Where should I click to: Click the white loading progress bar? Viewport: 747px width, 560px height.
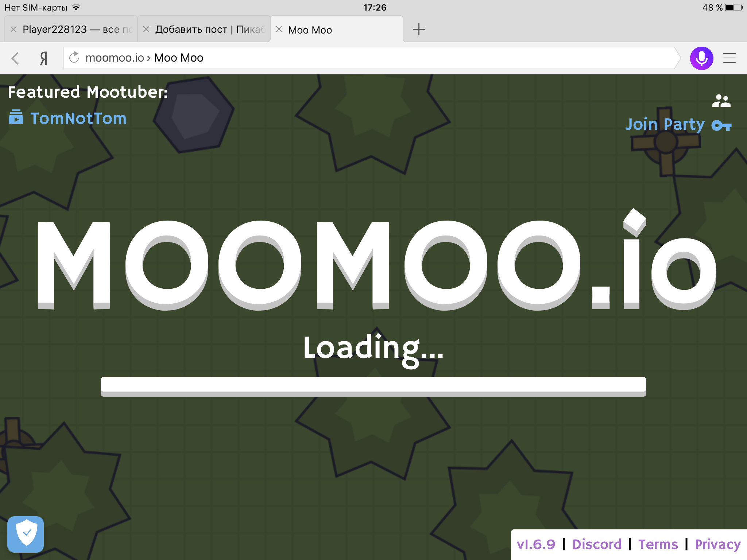coord(373,386)
